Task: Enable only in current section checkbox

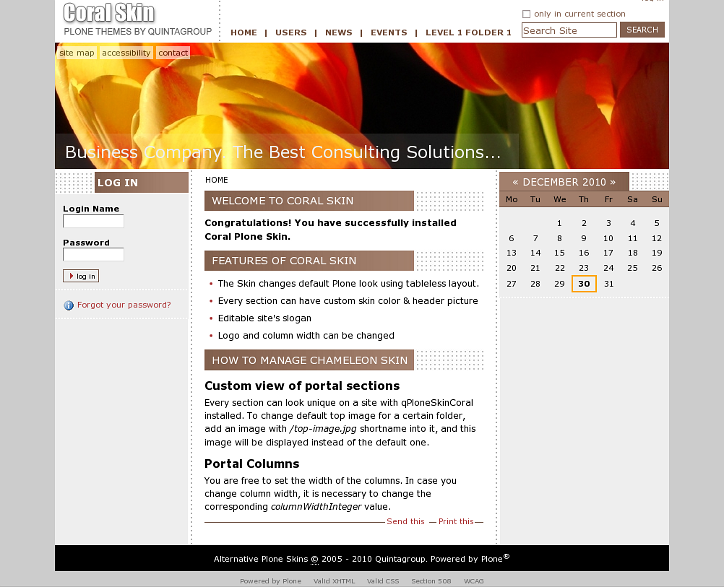Action: [x=526, y=14]
